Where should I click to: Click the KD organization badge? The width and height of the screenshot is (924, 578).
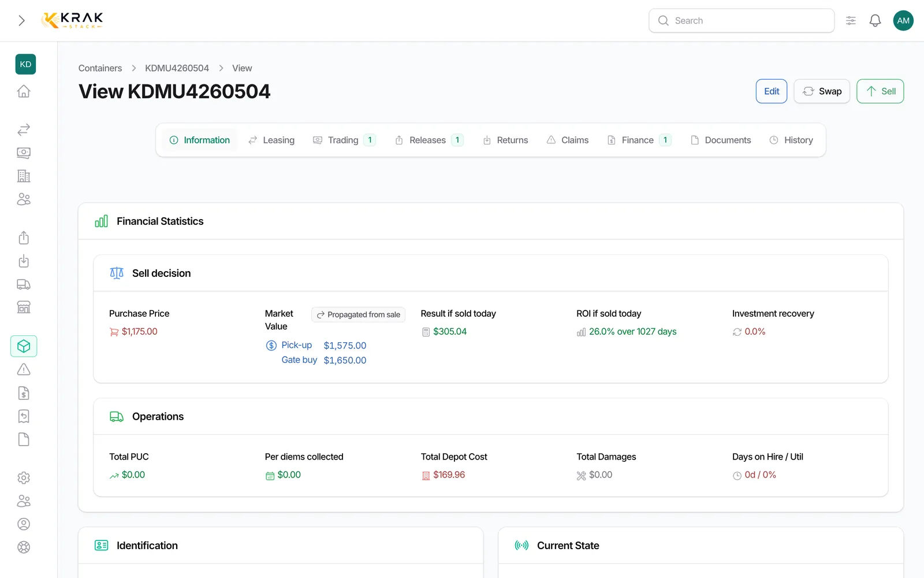point(25,64)
